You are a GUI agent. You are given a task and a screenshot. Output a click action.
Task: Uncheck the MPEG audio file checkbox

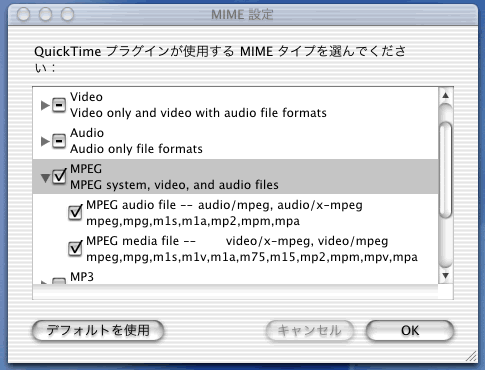tap(75, 212)
